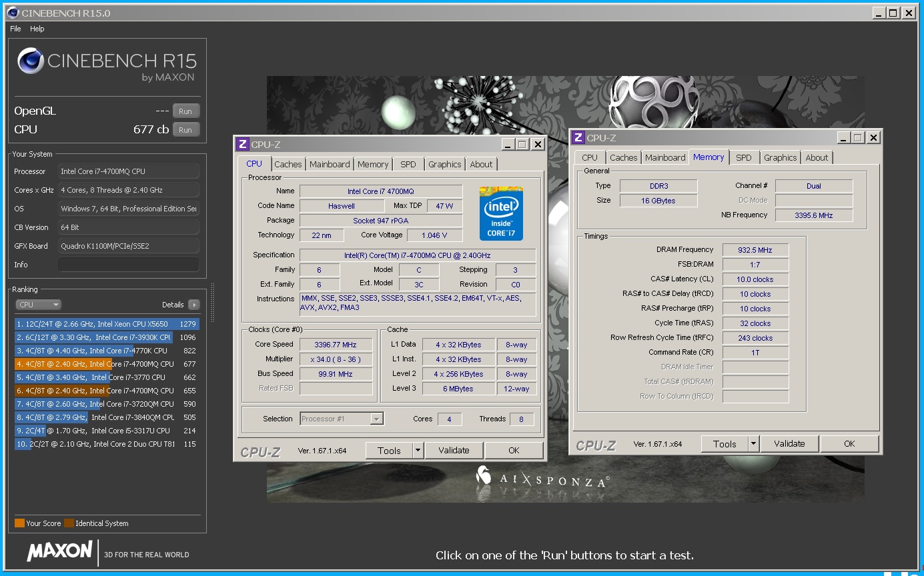Click the GFX Board field Quadro K1100M

click(x=129, y=246)
